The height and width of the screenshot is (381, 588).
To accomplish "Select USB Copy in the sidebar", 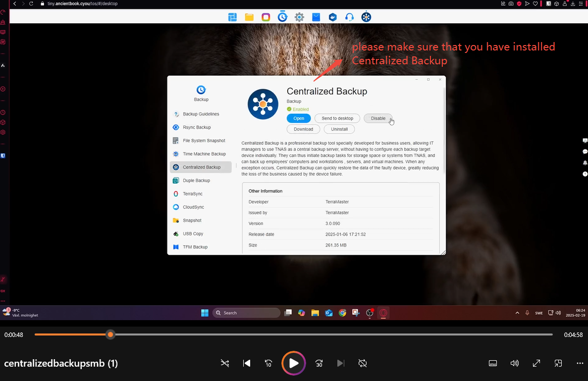I will click(x=201, y=234).
